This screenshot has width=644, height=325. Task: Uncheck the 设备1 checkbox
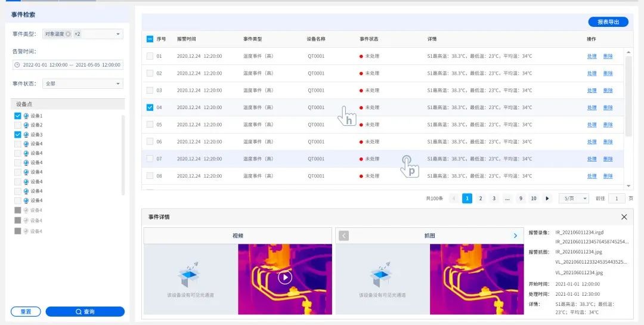18,116
